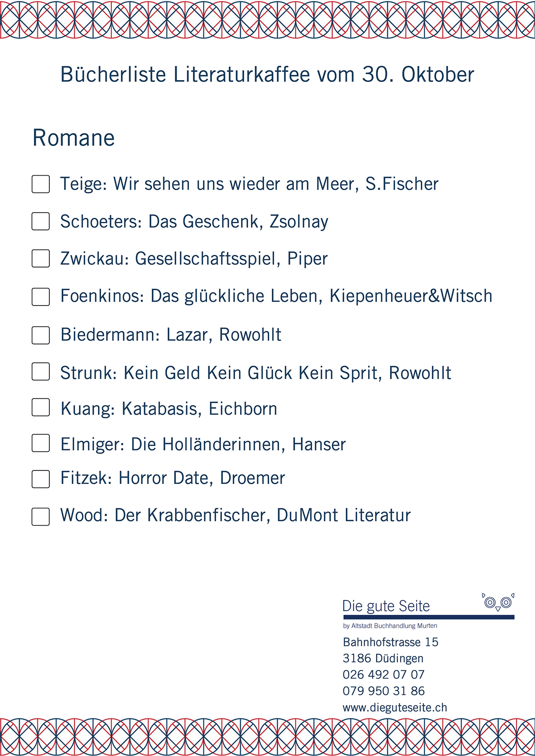Viewport: 535px width, 756px height.
Task: Click the Bahnhofstrasse 15 address line
Action: point(390,642)
